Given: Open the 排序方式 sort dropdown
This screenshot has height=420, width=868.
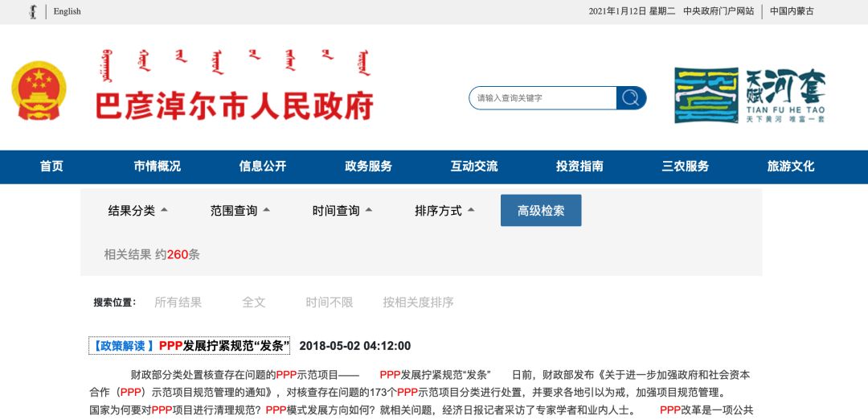Looking at the screenshot, I should [x=444, y=211].
